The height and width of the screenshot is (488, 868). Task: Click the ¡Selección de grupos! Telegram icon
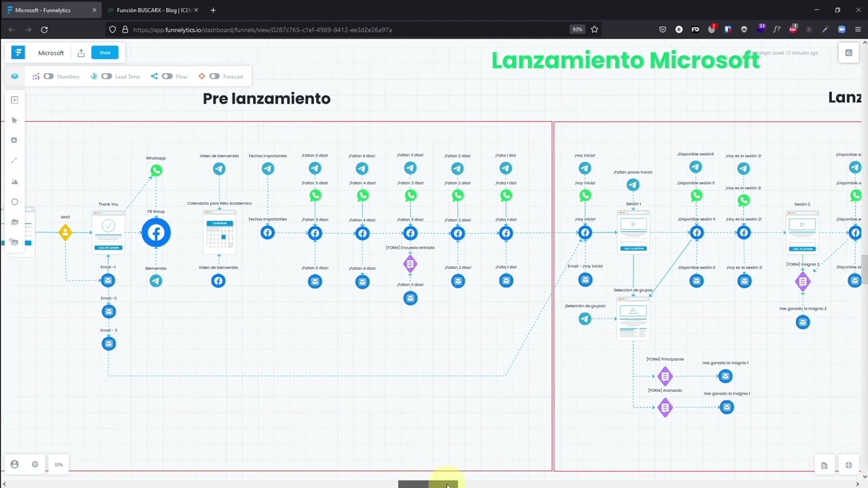(585, 319)
